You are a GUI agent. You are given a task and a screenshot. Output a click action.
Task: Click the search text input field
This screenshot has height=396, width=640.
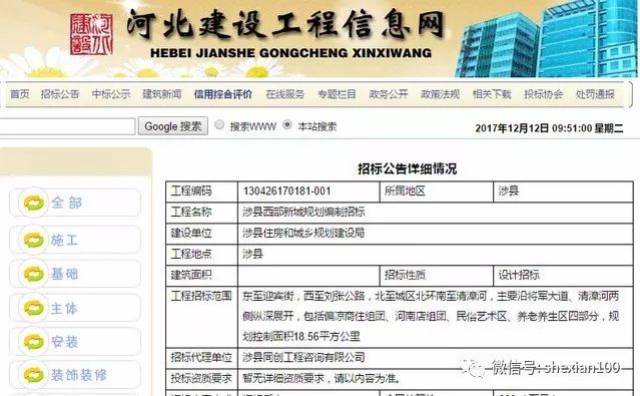click(67, 126)
